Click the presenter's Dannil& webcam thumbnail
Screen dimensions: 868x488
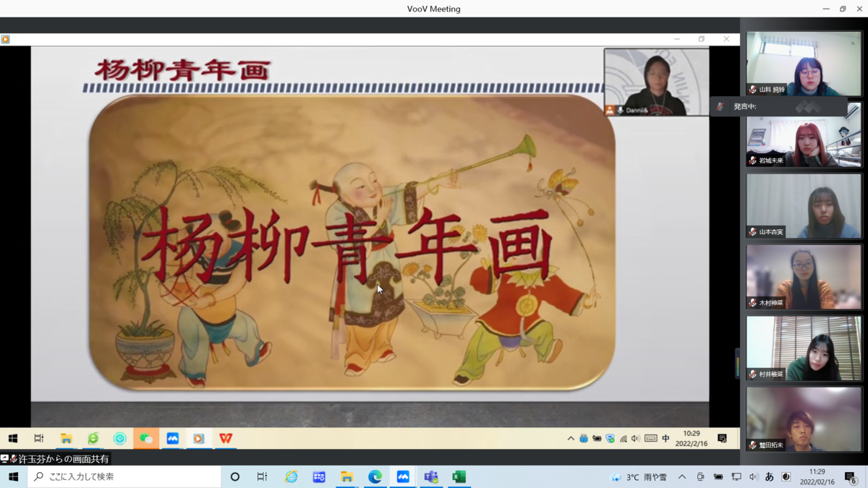pos(657,82)
